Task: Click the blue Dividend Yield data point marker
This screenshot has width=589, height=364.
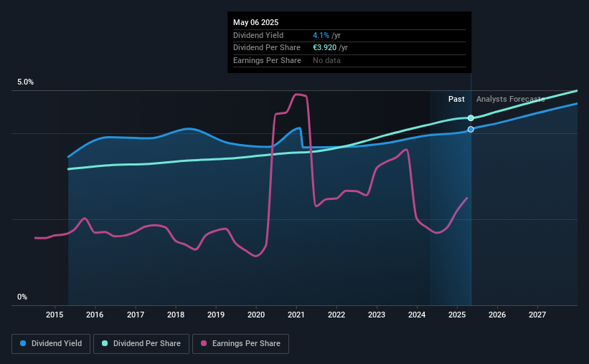Action: pyautogui.click(x=471, y=130)
